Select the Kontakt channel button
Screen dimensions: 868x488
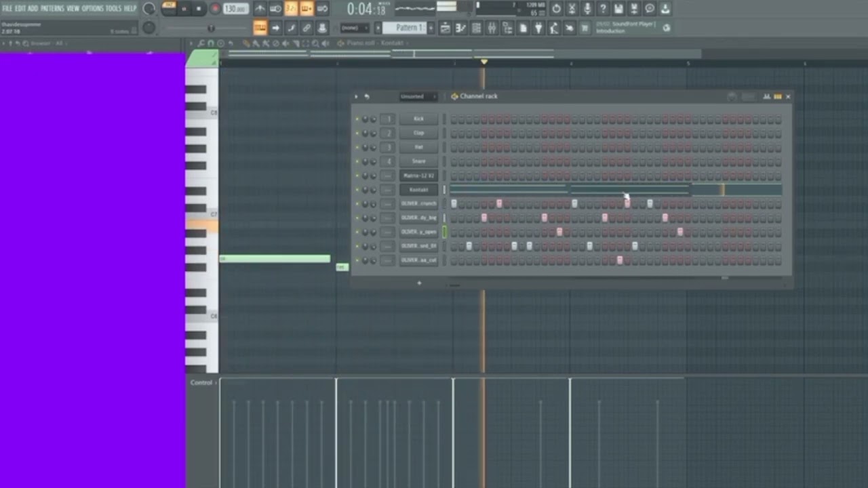(418, 190)
